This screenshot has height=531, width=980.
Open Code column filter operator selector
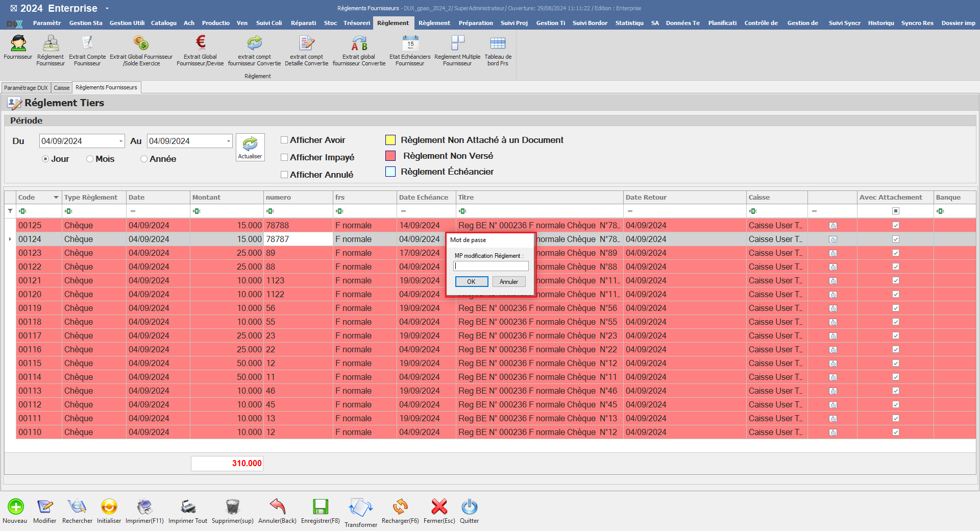point(22,211)
